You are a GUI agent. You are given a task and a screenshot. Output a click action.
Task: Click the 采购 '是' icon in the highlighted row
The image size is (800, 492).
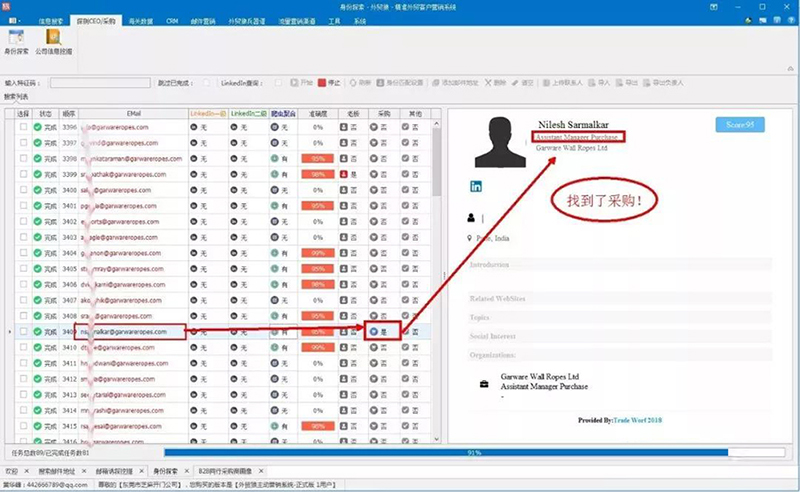pyautogui.click(x=372, y=331)
